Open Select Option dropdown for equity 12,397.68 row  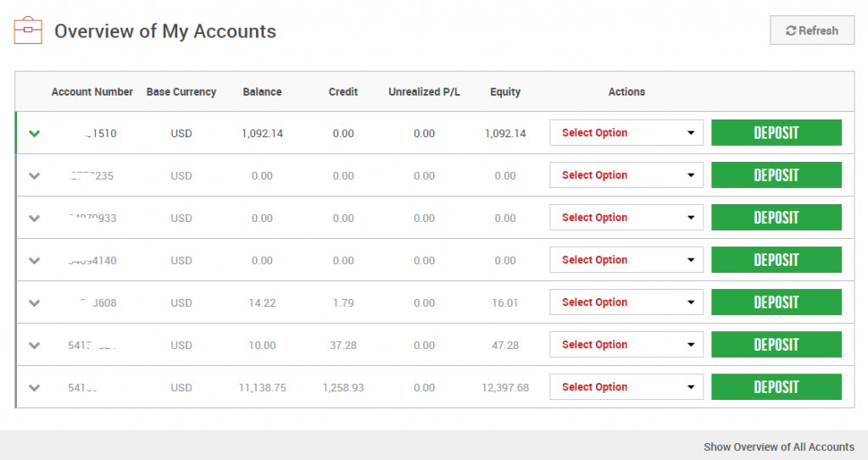coord(626,387)
